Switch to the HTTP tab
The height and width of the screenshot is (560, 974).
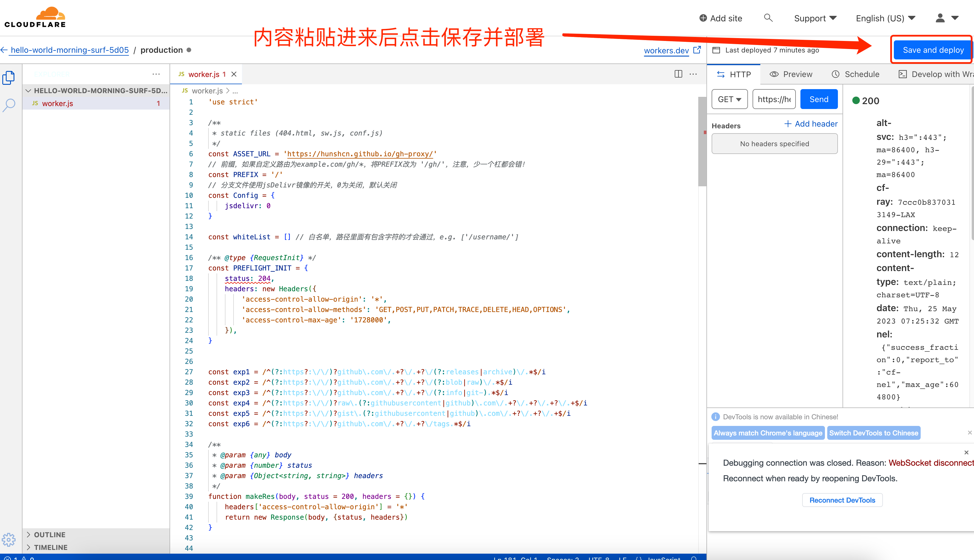(x=733, y=74)
